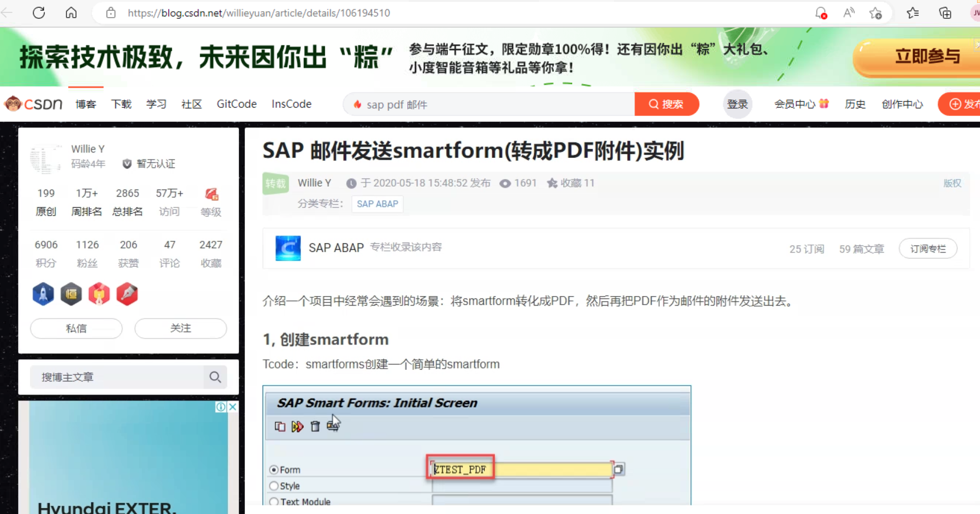Click the 47 评论 stat

click(170, 253)
